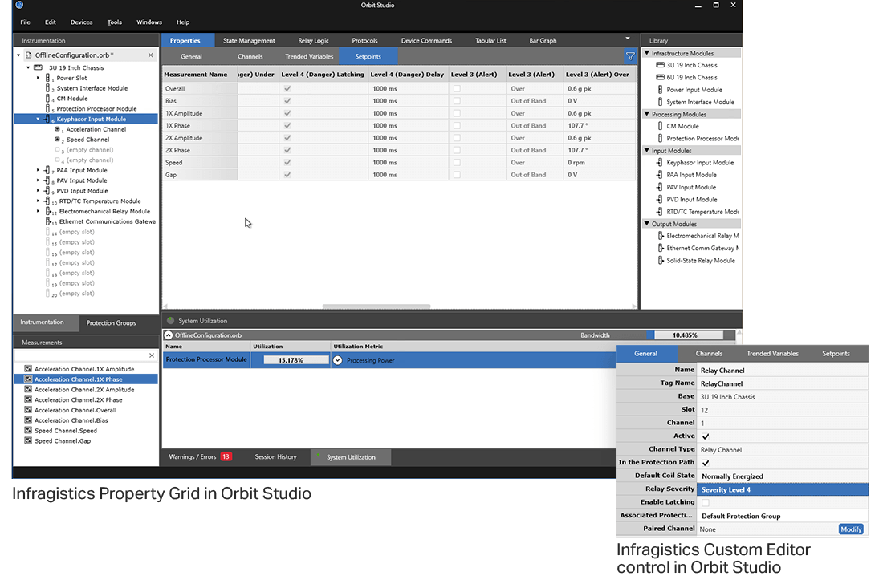Expand the PAA Input Module tree node

39,170
